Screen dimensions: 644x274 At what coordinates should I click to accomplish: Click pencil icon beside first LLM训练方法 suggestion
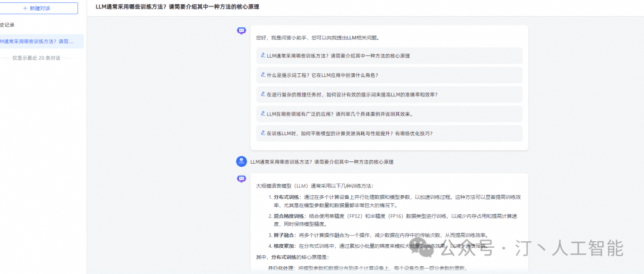[263, 55]
